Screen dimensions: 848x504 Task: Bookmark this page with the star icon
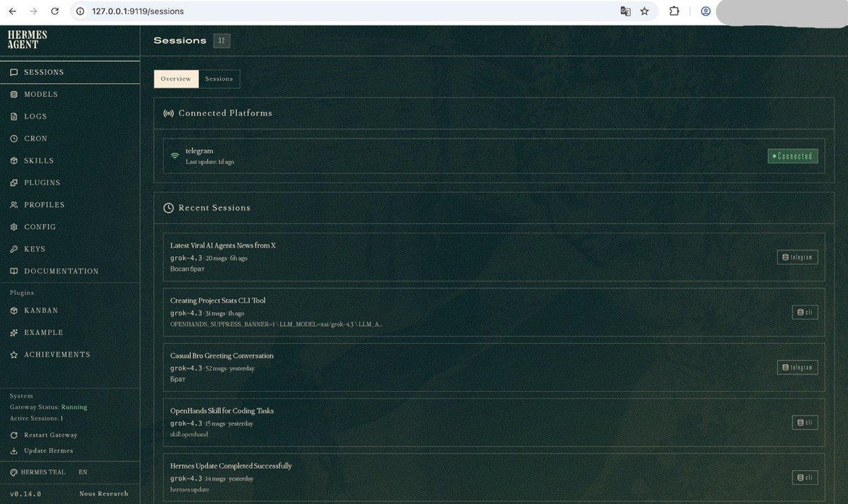point(644,11)
